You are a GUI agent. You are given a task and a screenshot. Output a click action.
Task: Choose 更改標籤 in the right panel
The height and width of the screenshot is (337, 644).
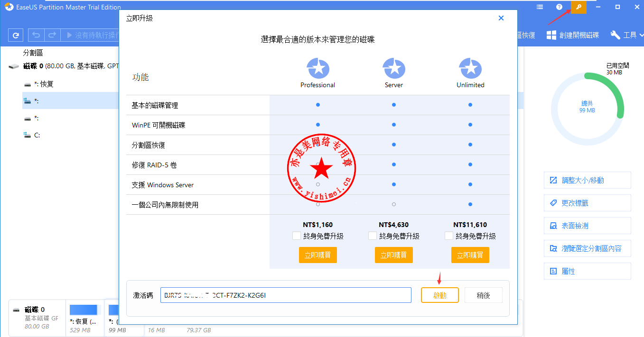coord(588,203)
